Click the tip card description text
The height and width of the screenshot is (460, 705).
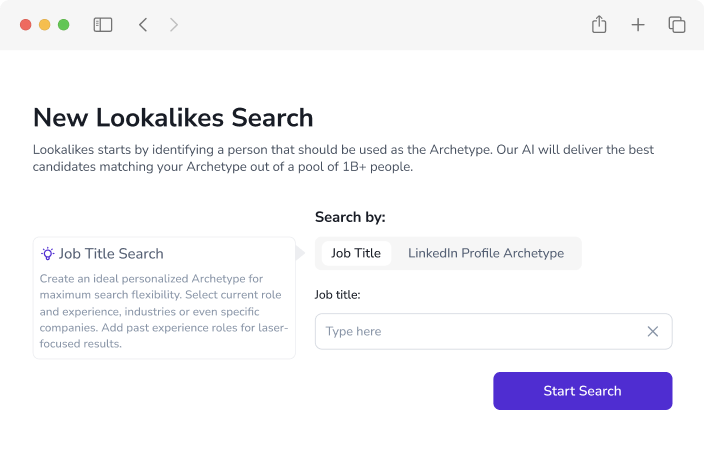pos(164,311)
